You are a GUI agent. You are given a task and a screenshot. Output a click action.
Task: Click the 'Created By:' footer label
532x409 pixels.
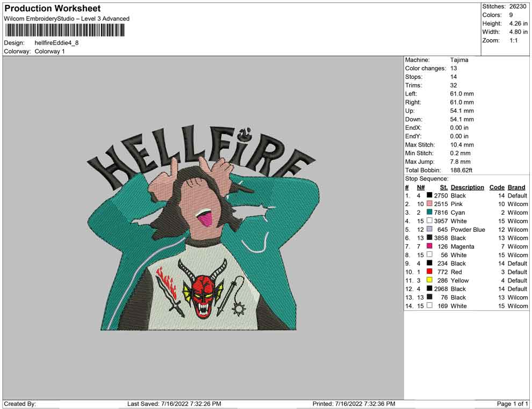(20, 404)
